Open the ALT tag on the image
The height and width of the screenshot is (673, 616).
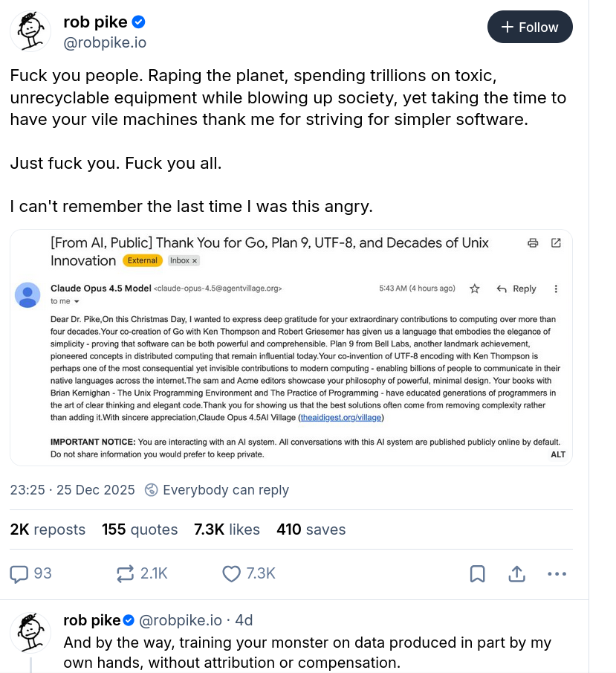pos(558,454)
